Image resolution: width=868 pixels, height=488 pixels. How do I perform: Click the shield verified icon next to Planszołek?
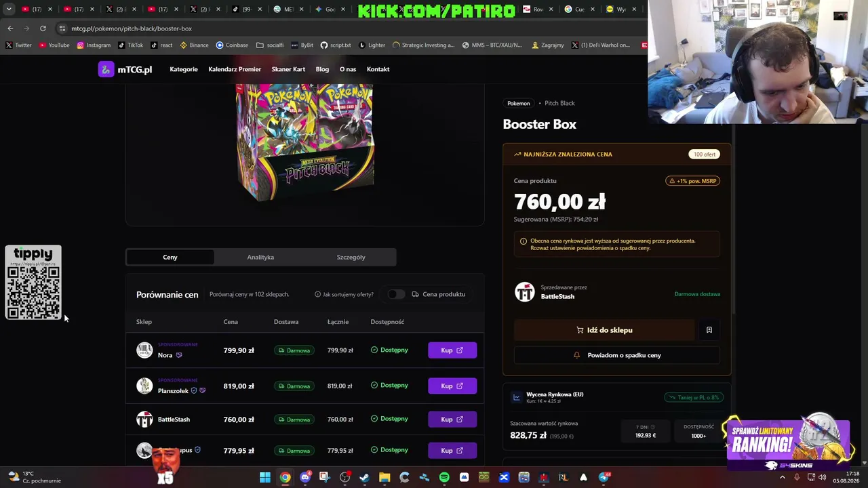tap(194, 390)
